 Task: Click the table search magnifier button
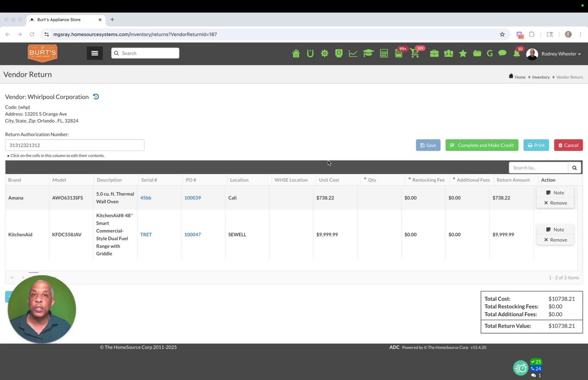(x=574, y=168)
